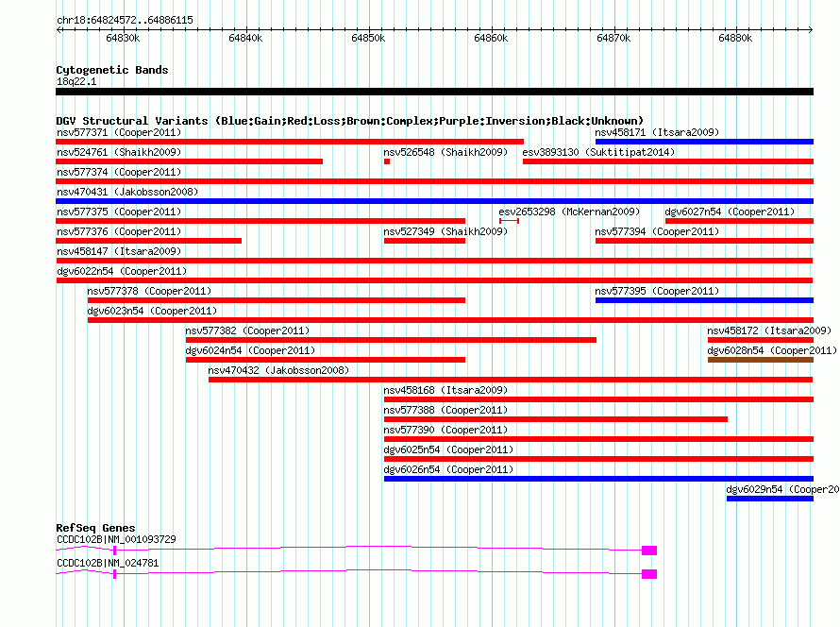Click the blue dgv6029n54 gain variant bar
The height and width of the screenshot is (627, 840).
coord(770,499)
